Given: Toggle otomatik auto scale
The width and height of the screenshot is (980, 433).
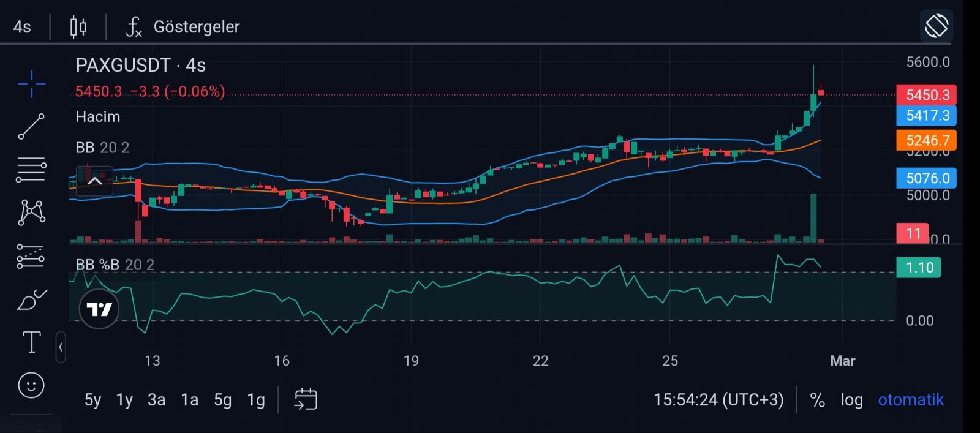Looking at the screenshot, I should tap(911, 400).
